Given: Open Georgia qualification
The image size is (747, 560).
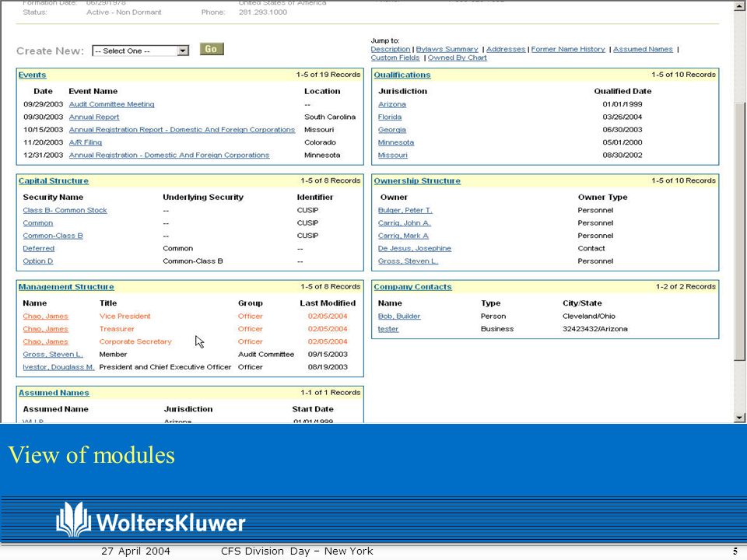Looking at the screenshot, I should tap(392, 130).
